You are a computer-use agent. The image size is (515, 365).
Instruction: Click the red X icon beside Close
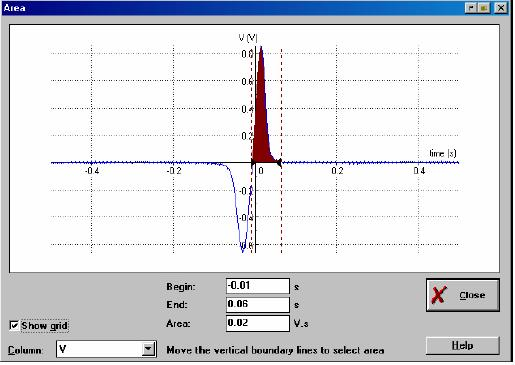[x=439, y=295]
